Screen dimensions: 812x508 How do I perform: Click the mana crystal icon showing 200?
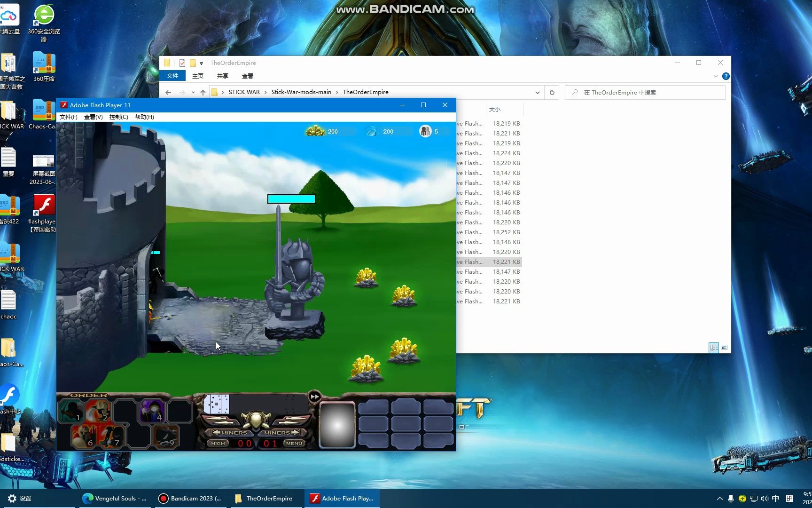coord(372,131)
